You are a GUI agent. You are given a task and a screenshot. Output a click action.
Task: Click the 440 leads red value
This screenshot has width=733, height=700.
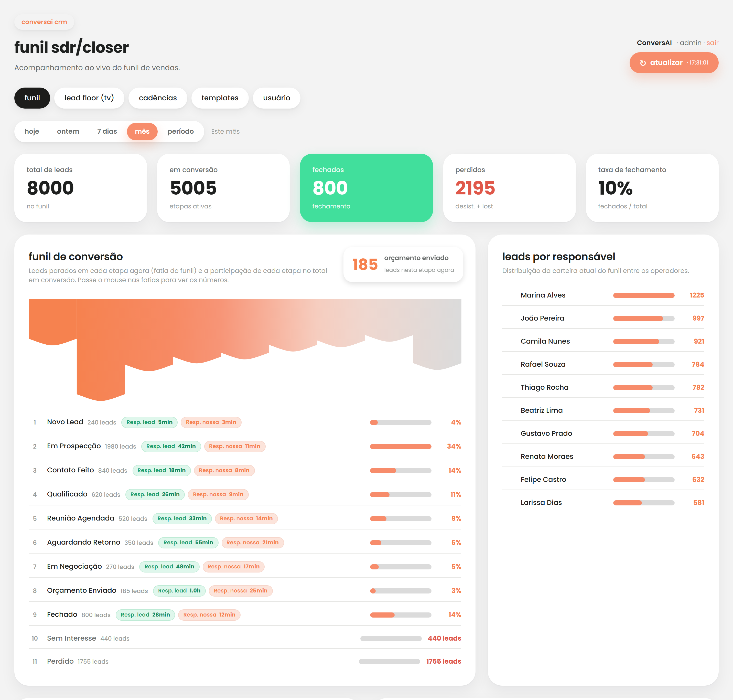(444, 639)
